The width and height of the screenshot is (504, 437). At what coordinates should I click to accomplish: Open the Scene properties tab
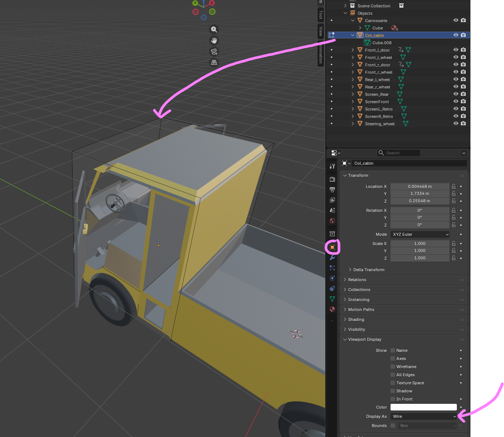pyautogui.click(x=332, y=210)
